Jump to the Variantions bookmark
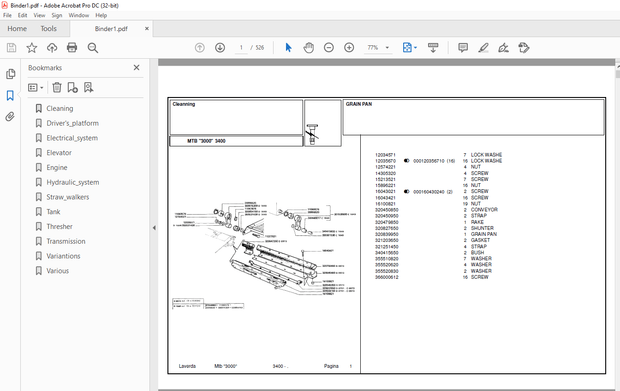This screenshot has height=391, width=620. (x=63, y=256)
